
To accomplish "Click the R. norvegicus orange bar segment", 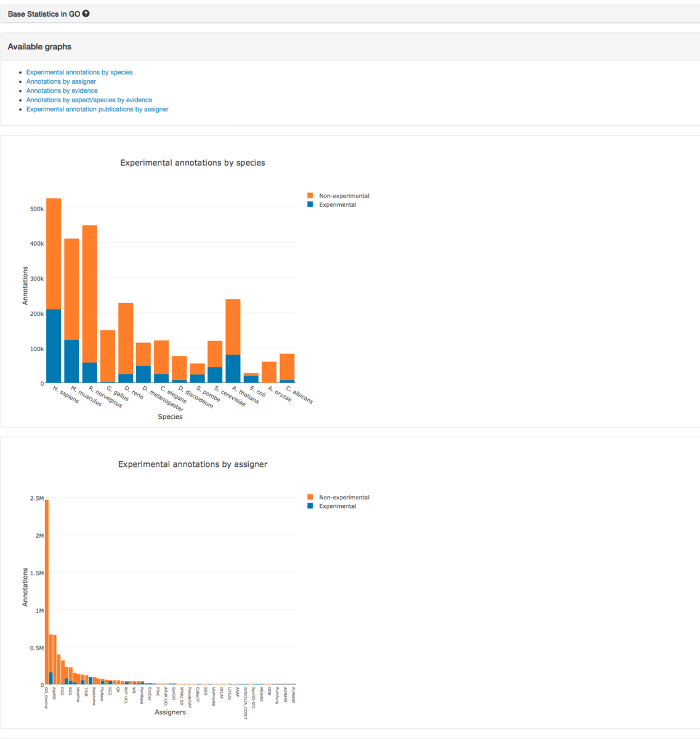I will point(89,294).
